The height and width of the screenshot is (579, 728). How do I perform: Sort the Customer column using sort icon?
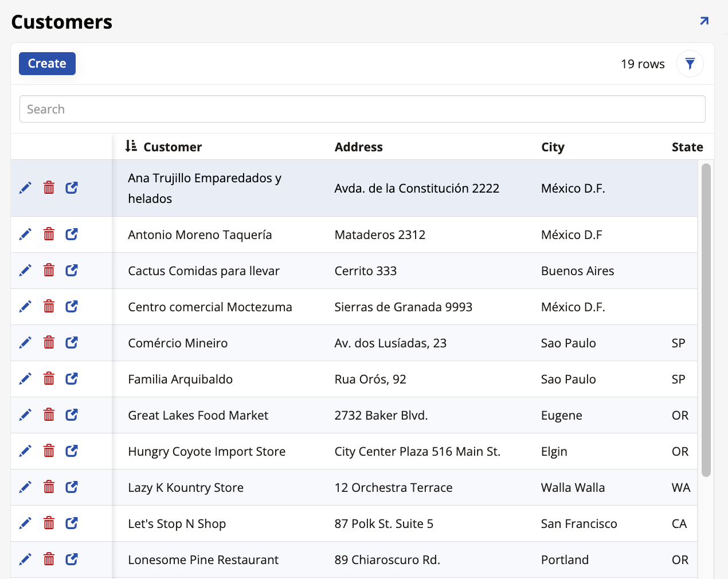coord(130,146)
